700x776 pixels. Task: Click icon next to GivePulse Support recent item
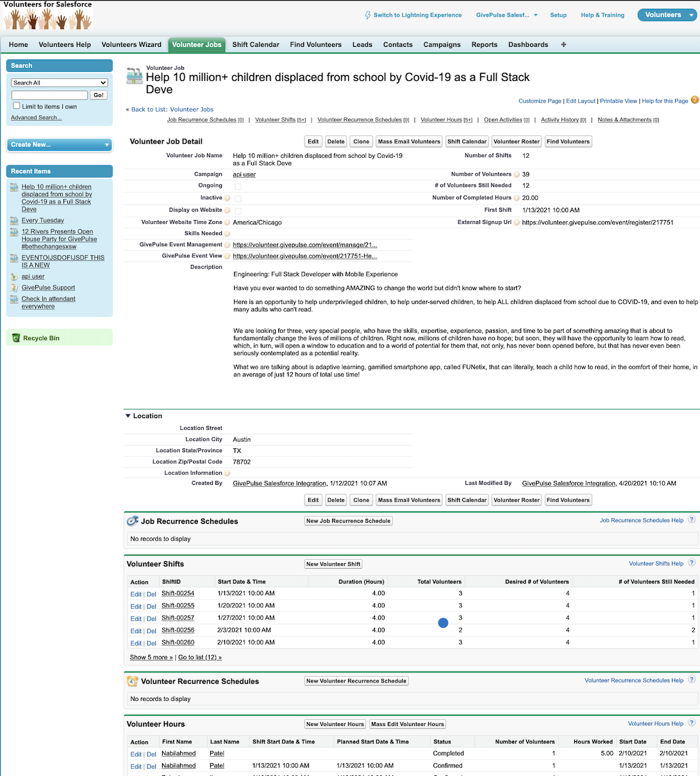(x=15, y=288)
